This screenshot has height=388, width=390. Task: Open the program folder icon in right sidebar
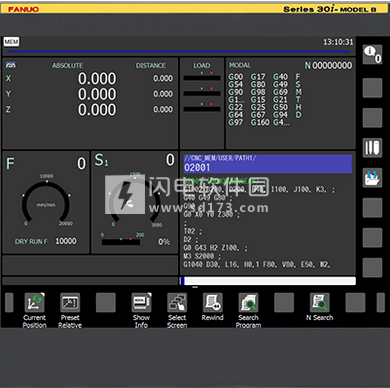(x=372, y=178)
